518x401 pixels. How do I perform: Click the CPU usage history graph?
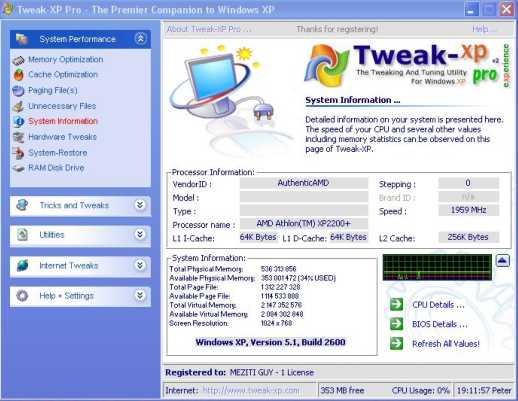[x=437, y=267]
